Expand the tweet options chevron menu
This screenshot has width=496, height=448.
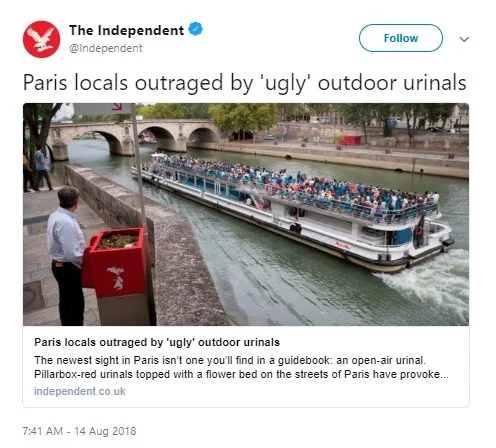tap(464, 39)
